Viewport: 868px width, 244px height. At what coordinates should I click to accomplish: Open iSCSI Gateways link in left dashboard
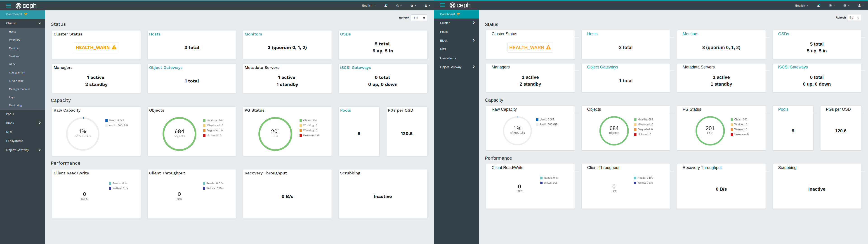[355, 68]
